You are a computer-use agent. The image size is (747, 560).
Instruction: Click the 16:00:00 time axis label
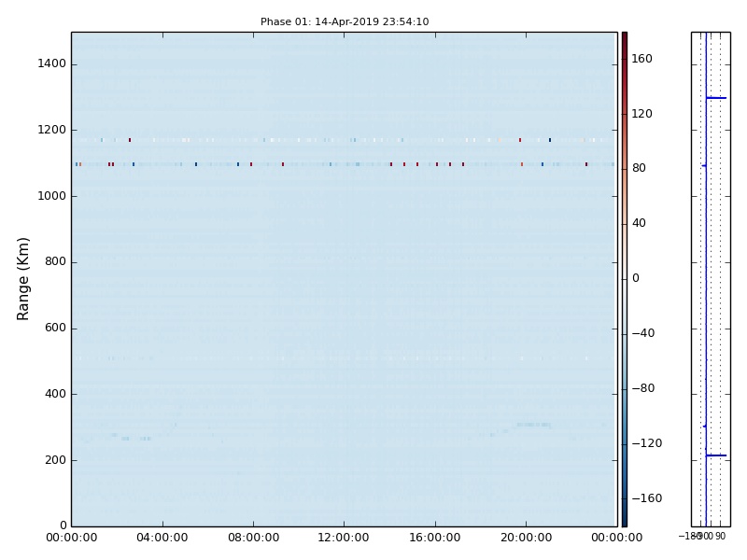click(x=435, y=538)
